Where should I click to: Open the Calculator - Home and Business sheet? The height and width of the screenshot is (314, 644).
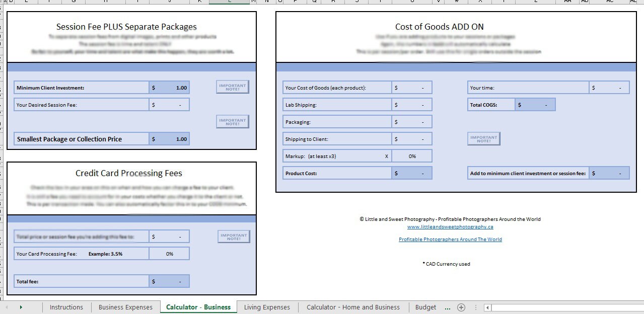click(x=352, y=307)
